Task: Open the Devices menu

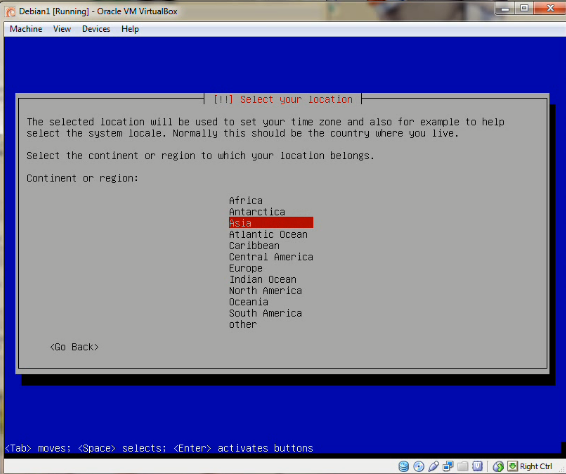Action: coord(96,29)
